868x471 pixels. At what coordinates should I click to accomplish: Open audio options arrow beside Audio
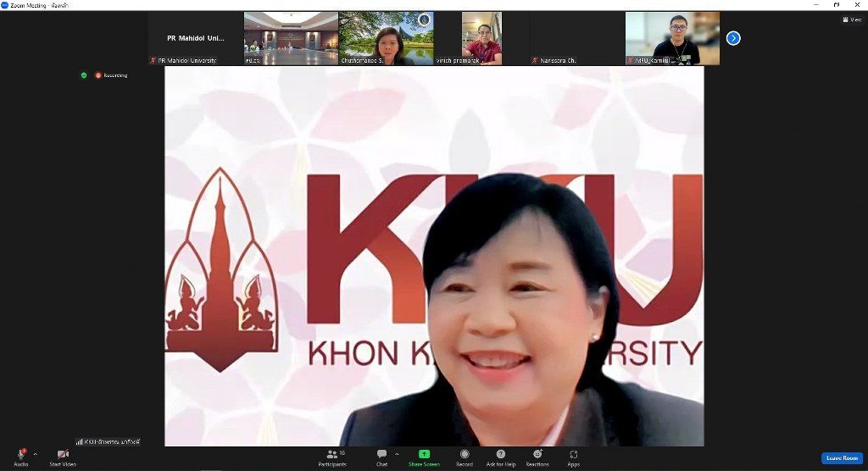click(36, 454)
